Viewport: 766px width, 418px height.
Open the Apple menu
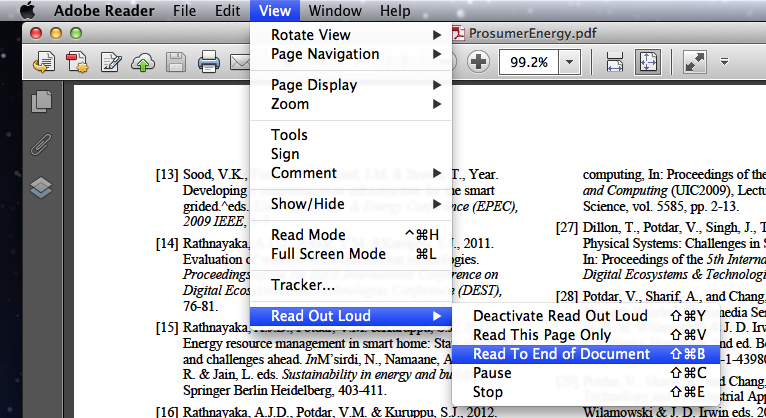tap(28, 10)
